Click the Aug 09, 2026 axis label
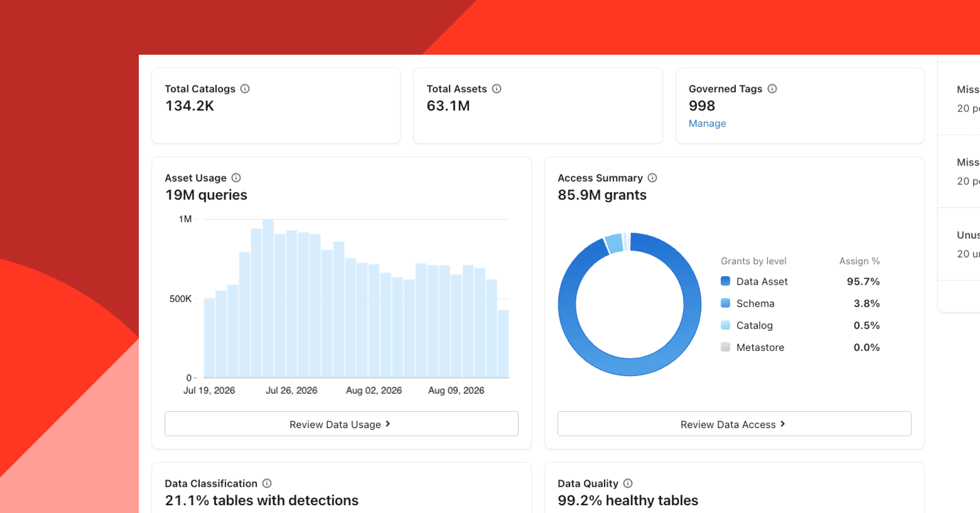This screenshot has height=513, width=980. [x=456, y=390]
